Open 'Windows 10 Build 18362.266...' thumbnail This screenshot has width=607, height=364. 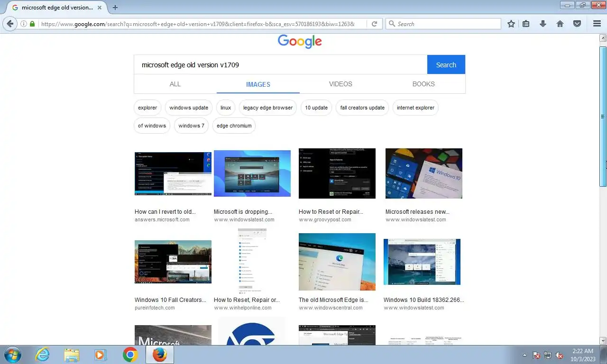pos(422,262)
